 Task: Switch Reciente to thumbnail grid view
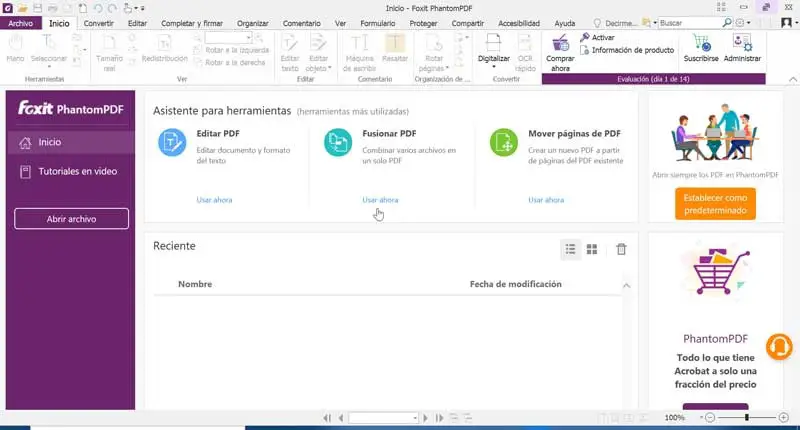tap(592, 249)
